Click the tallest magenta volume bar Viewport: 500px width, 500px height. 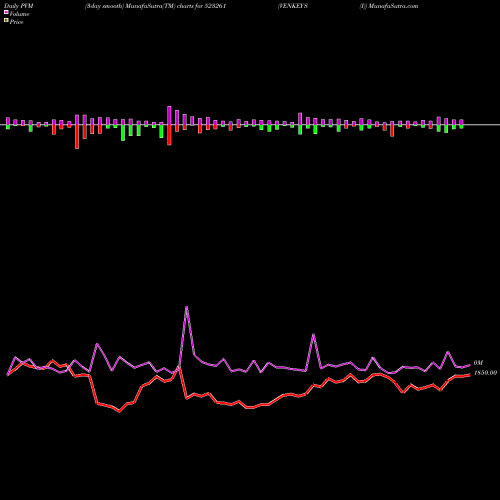(169, 116)
